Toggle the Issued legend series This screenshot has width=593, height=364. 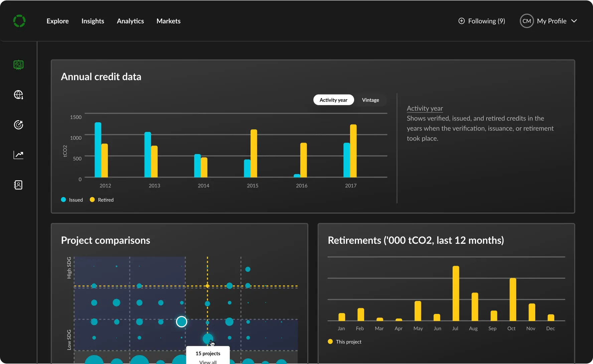[72, 200]
